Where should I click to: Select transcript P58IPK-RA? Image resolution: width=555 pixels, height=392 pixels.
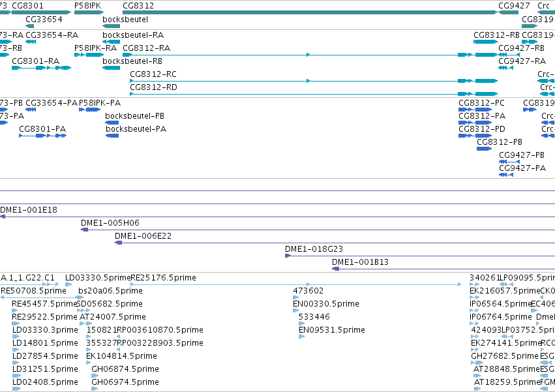[x=89, y=55]
